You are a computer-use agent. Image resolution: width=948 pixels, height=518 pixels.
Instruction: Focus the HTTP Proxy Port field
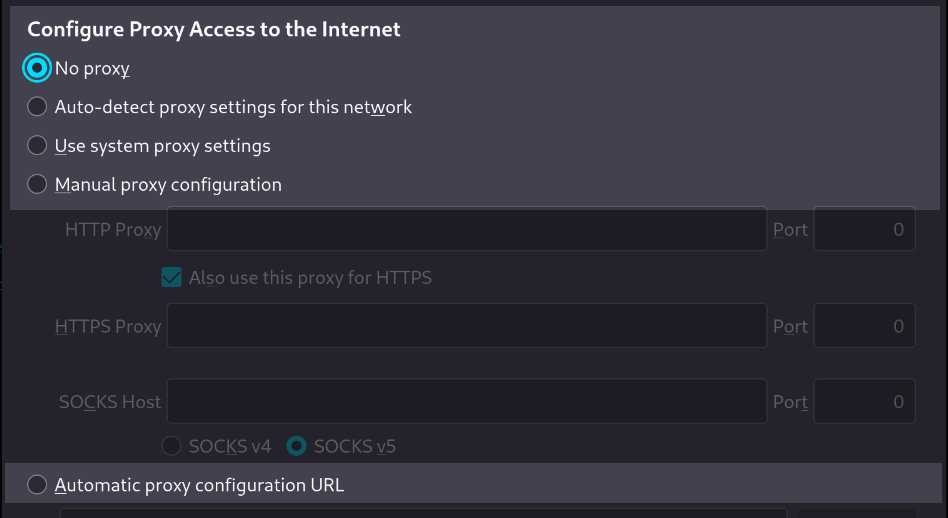[864, 229]
